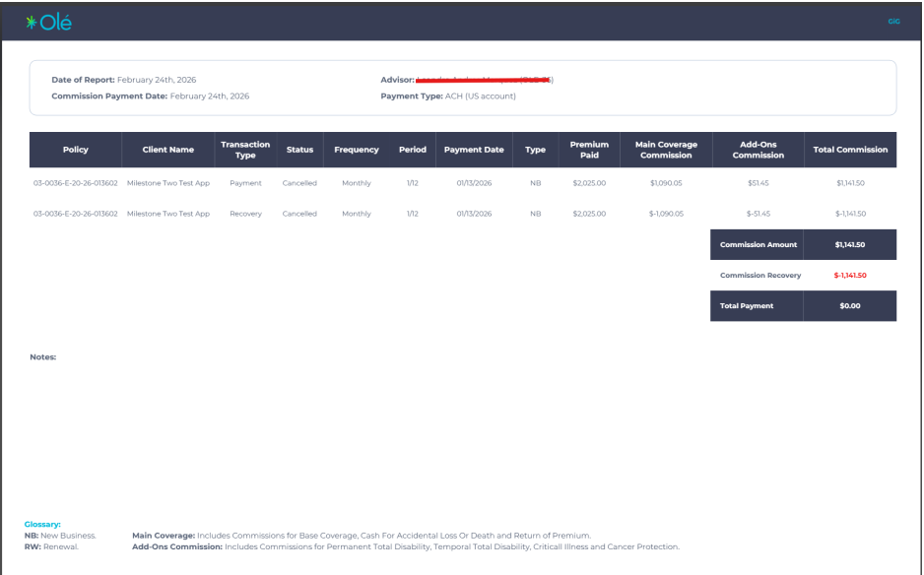
Task: Click the Main Coverage Commission header
Action: click(666, 150)
